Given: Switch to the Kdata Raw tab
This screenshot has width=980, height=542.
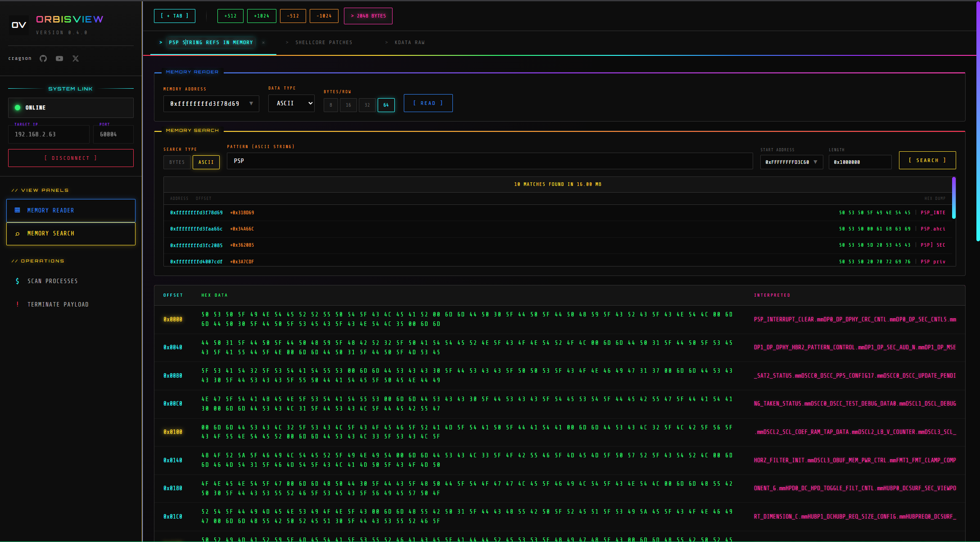Looking at the screenshot, I should pos(409,42).
